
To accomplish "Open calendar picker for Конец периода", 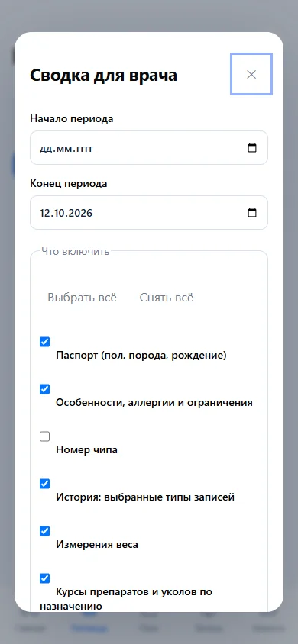I will tap(252, 213).
